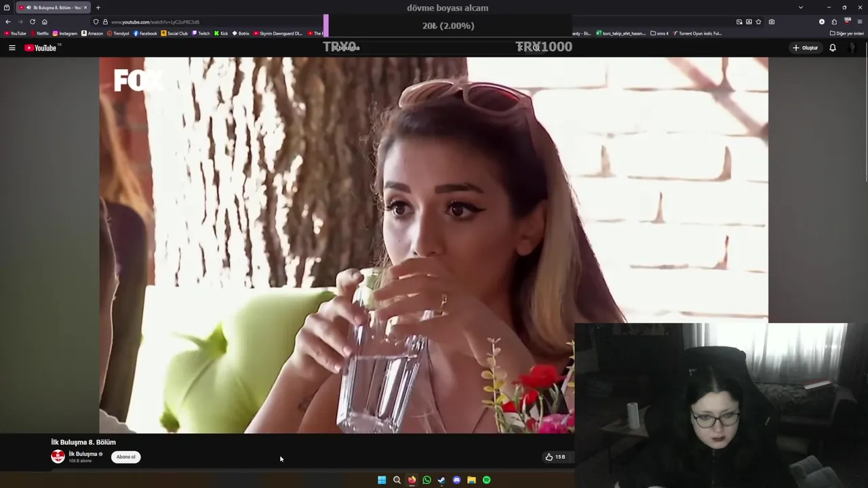
Task: Open the browser extensions puzzle icon
Action: coord(834,22)
